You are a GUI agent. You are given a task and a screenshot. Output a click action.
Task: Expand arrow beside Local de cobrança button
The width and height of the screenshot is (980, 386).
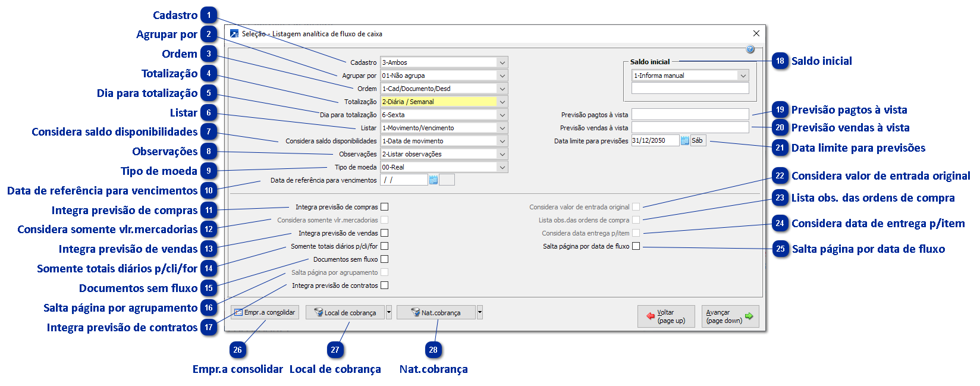[389, 312]
